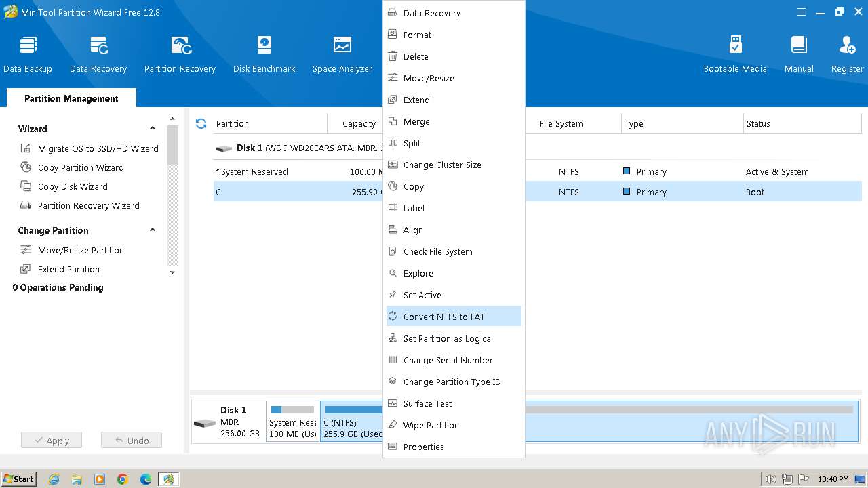Click the Extend Partition sidebar icon
This screenshot has height=488, width=868.
[x=26, y=269]
